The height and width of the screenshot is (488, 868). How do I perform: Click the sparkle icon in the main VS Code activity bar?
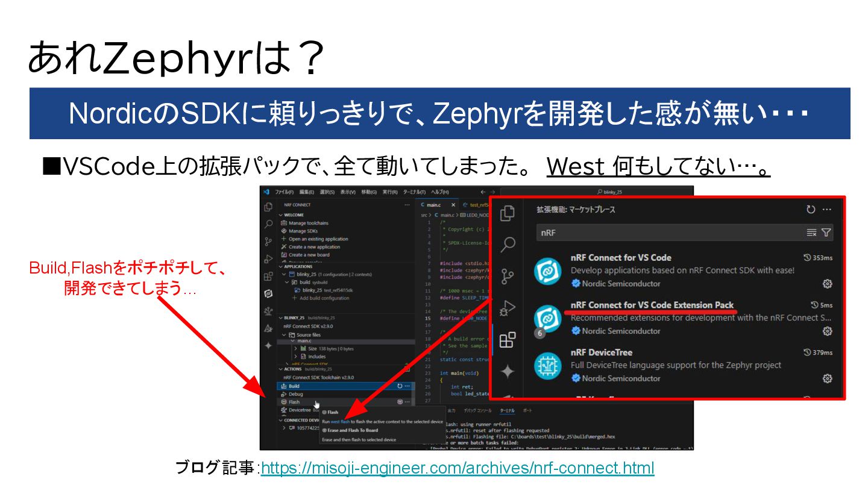tap(268, 345)
